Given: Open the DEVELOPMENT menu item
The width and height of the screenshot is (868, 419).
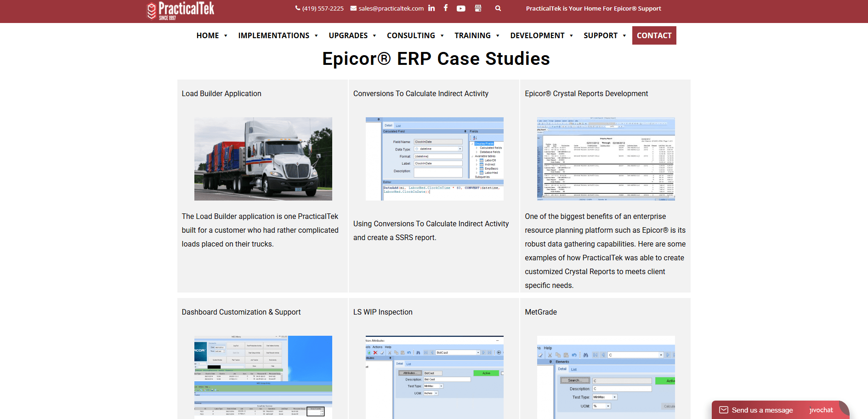Looking at the screenshot, I should tap(537, 35).
